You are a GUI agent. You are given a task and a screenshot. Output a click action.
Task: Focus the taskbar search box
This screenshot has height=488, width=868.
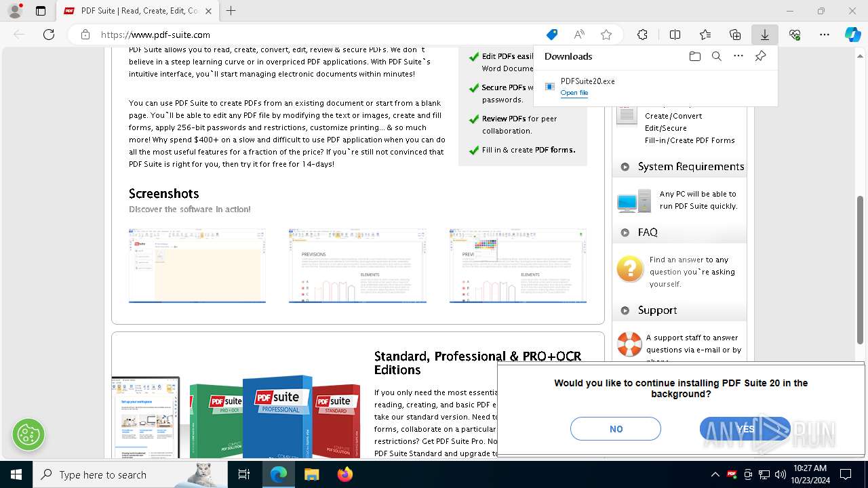[130, 474]
